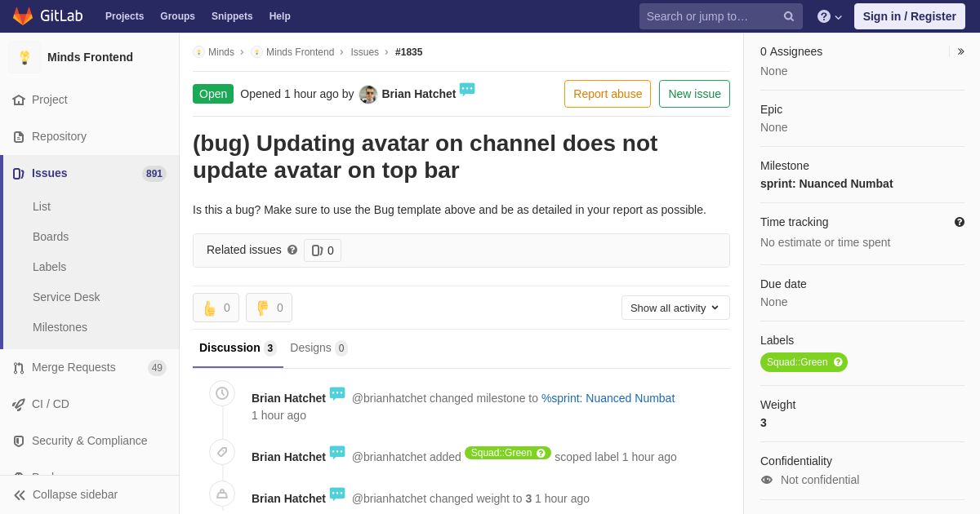
Task: Click the milestone change clock icon
Action: 222,393
